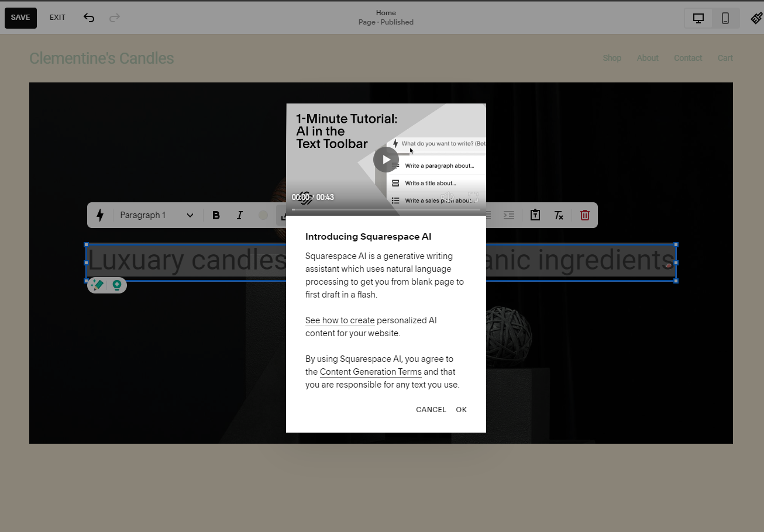Switch to desktop preview icon
The width and height of the screenshot is (764, 532).
(697, 18)
